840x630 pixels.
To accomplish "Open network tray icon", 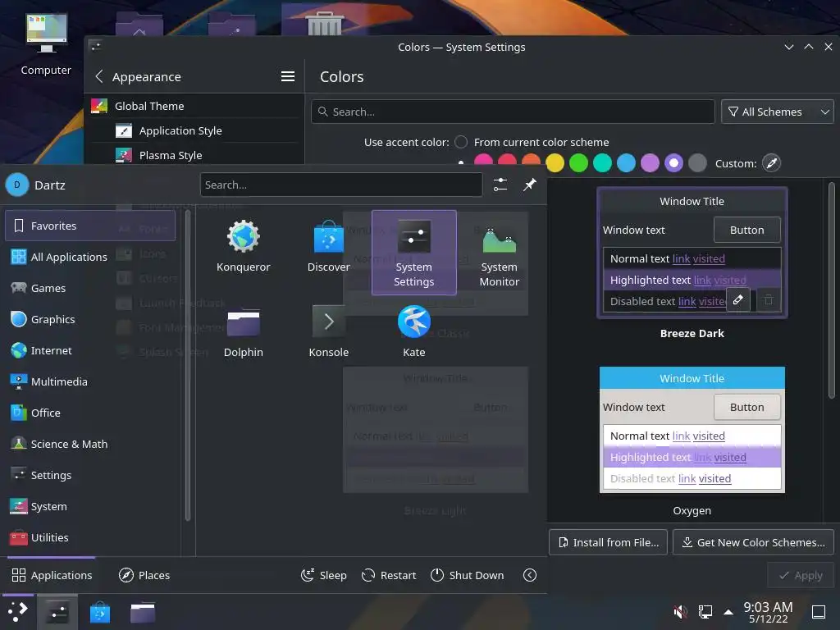I will click(705, 611).
